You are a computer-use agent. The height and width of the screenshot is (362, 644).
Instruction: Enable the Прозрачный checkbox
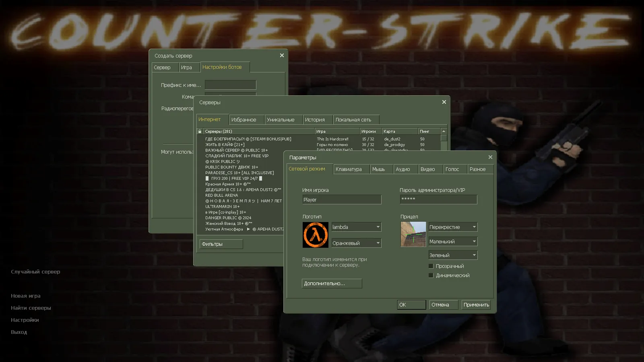(431, 266)
